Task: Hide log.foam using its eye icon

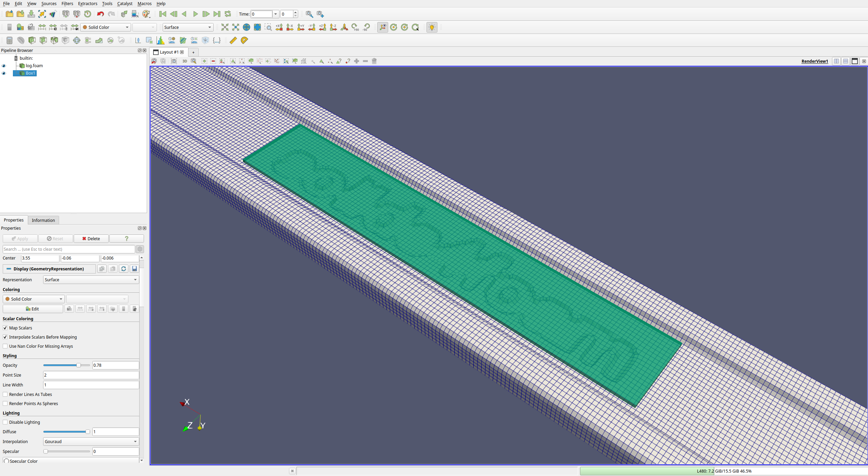Action: (4, 66)
